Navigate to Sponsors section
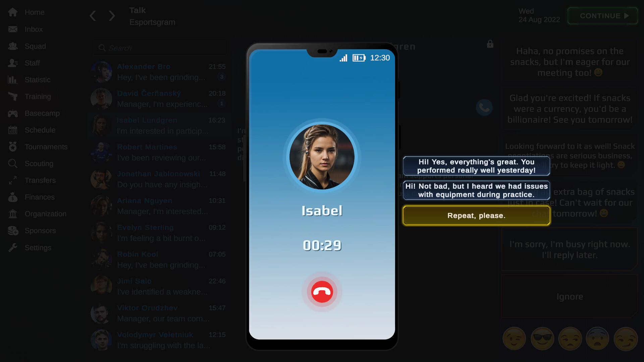This screenshot has height=362, width=644. point(40,230)
